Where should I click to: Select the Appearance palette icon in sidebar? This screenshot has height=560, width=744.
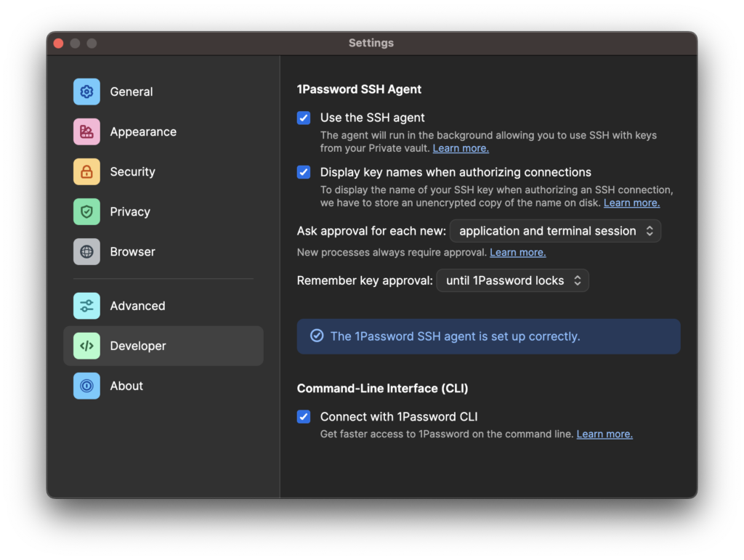[86, 131]
